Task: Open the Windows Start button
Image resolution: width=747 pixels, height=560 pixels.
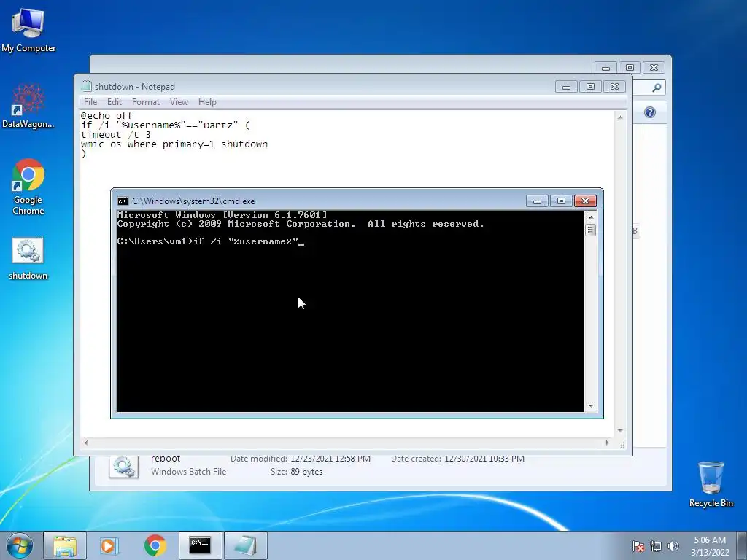Action: click(x=19, y=545)
